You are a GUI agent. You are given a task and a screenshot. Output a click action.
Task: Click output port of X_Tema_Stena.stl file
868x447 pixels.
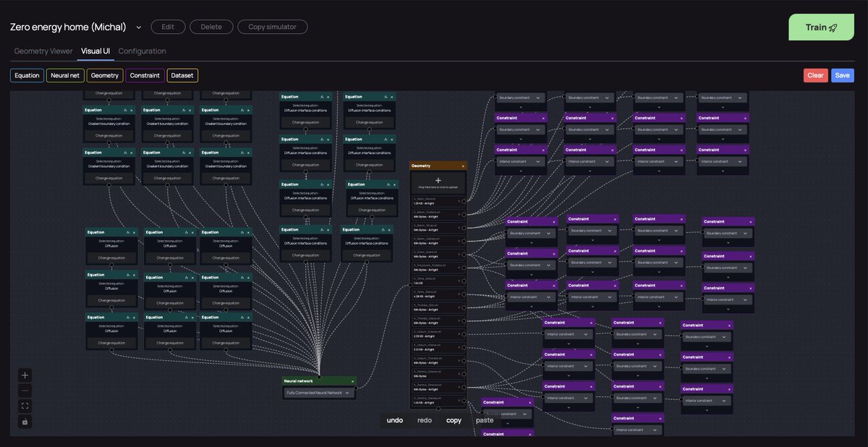(464, 294)
